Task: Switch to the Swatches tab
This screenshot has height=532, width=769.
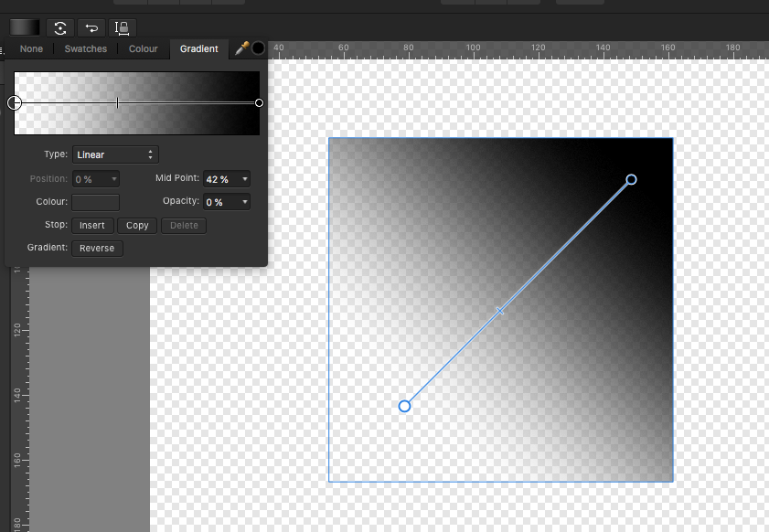Action: 85,48
